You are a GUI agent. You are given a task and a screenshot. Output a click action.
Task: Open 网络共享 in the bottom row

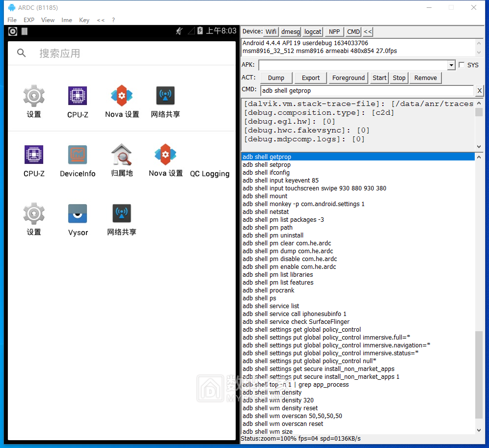click(122, 219)
